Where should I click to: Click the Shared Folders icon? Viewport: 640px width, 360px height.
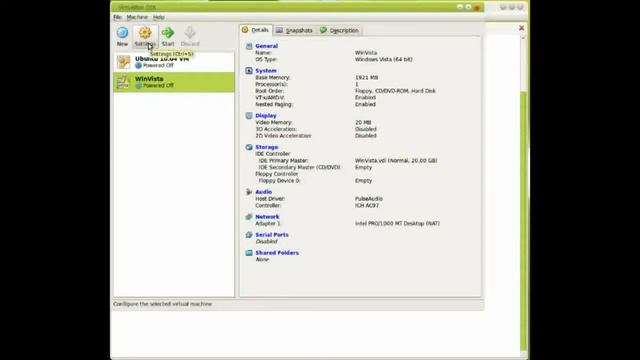[249, 253]
